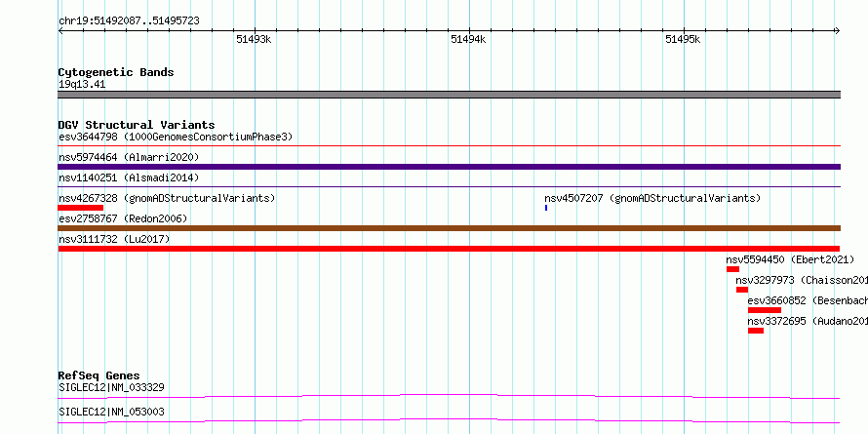
Task: Select the esv2758767 brown variant bar
Action: (x=449, y=228)
